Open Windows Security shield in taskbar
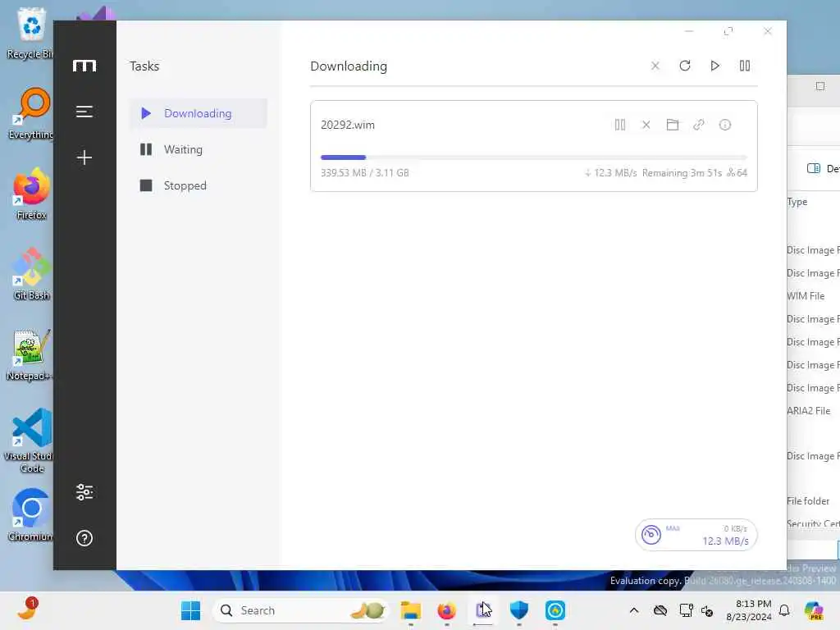This screenshot has height=630, width=840. [x=518, y=610]
